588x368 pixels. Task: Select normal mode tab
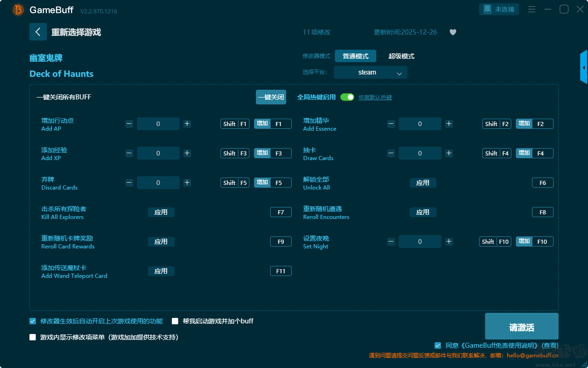point(356,56)
